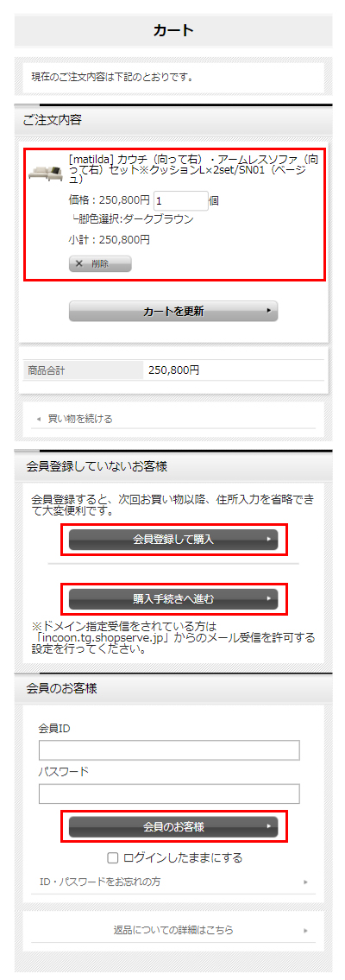Open 返品についての詳細はこちら link
Image resolution: width=345 pixels, height=980 pixels.
pyautogui.click(x=172, y=930)
